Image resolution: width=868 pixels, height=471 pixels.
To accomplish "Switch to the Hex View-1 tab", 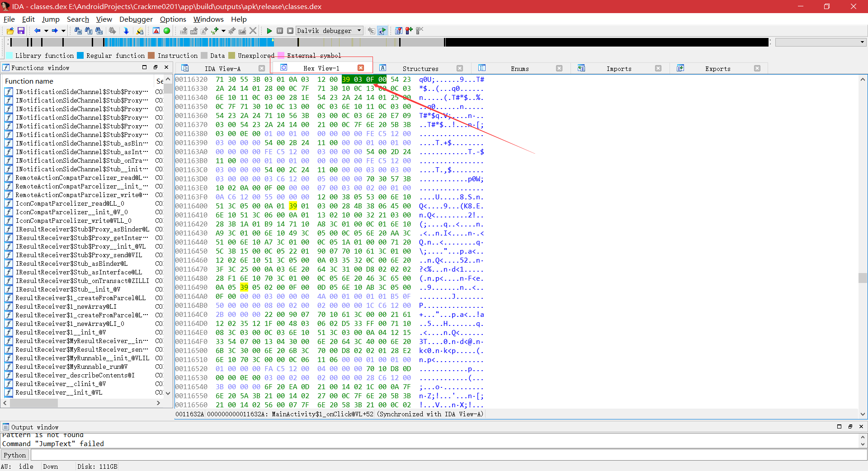I will tap(322, 68).
